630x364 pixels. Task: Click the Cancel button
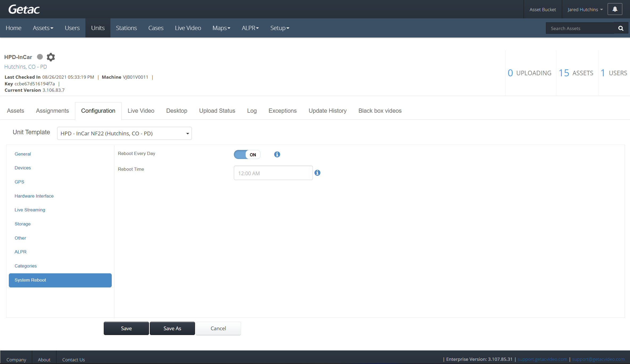(x=218, y=328)
